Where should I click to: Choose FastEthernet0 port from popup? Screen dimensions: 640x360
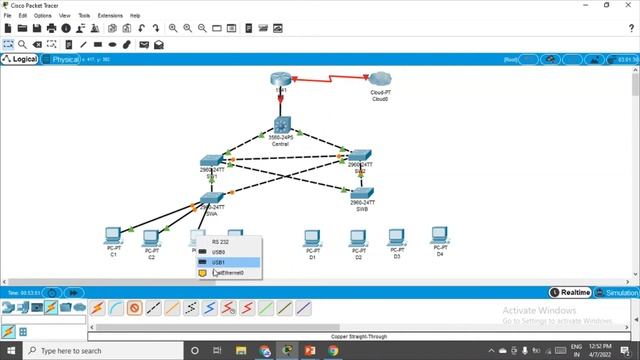click(x=229, y=273)
